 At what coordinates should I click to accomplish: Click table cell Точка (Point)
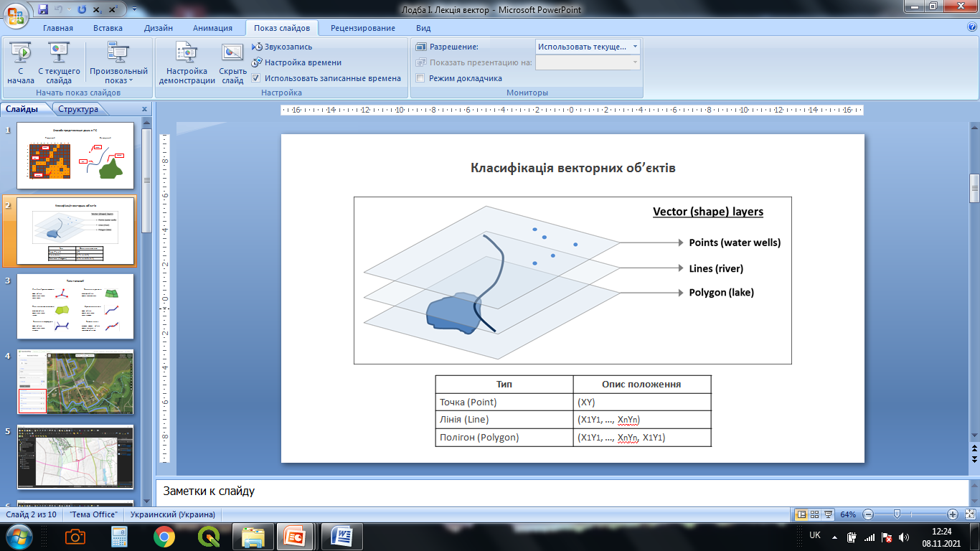(504, 402)
